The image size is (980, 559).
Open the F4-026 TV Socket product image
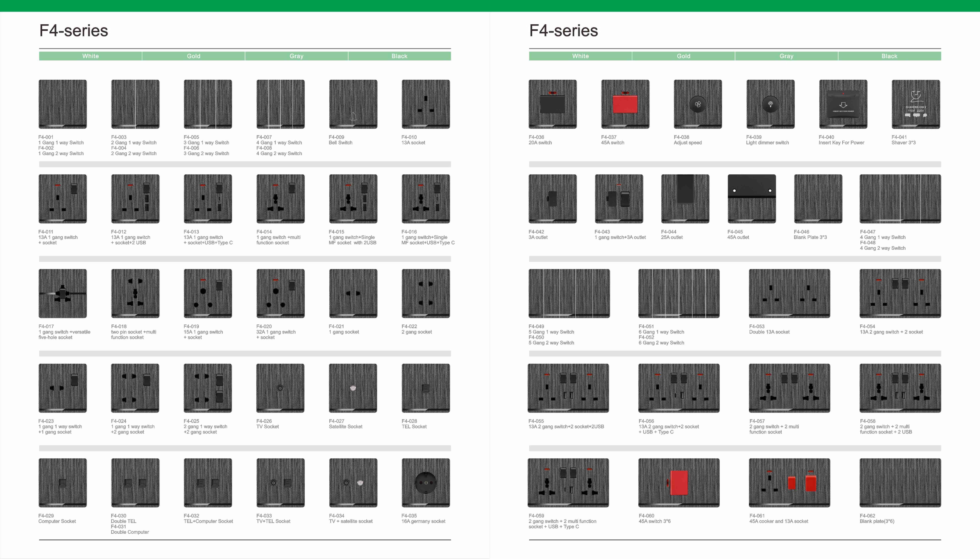tap(281, 388)
